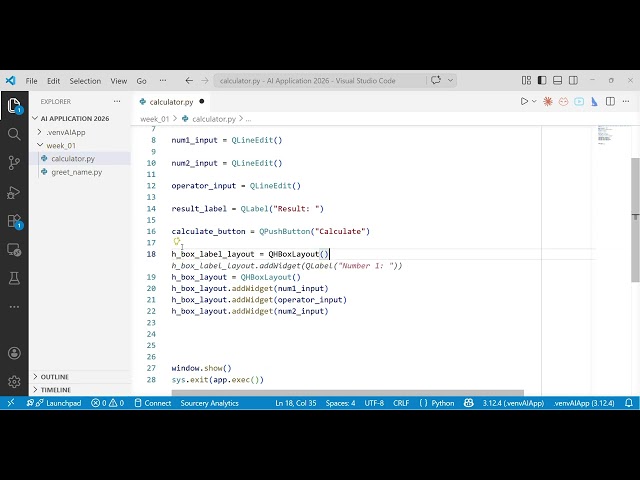Open the errors and warnings indicator
The width and height of the screenshot is (640, 480).
[107, 403]
